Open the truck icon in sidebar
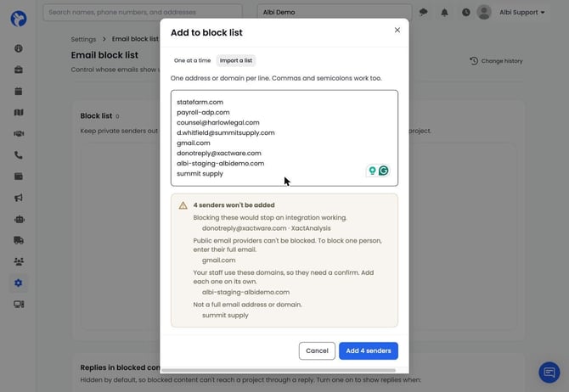This screenshot has width=569, height=392. tap(19, 240)
